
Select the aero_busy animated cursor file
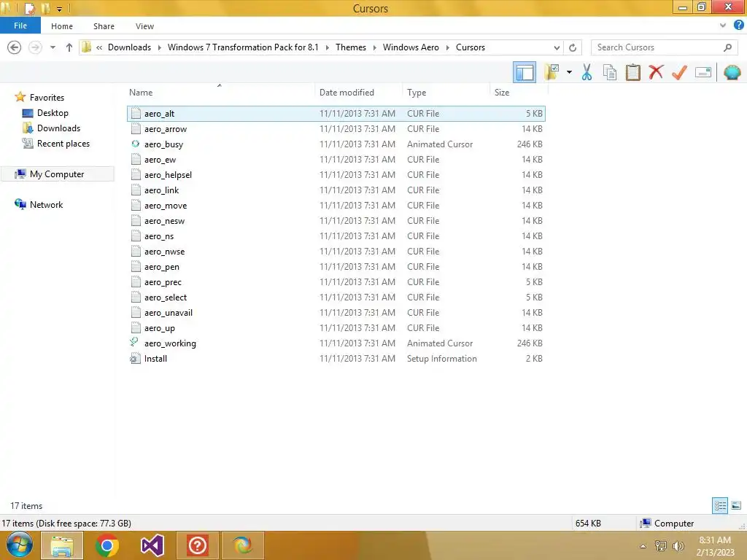coord(336,144)
